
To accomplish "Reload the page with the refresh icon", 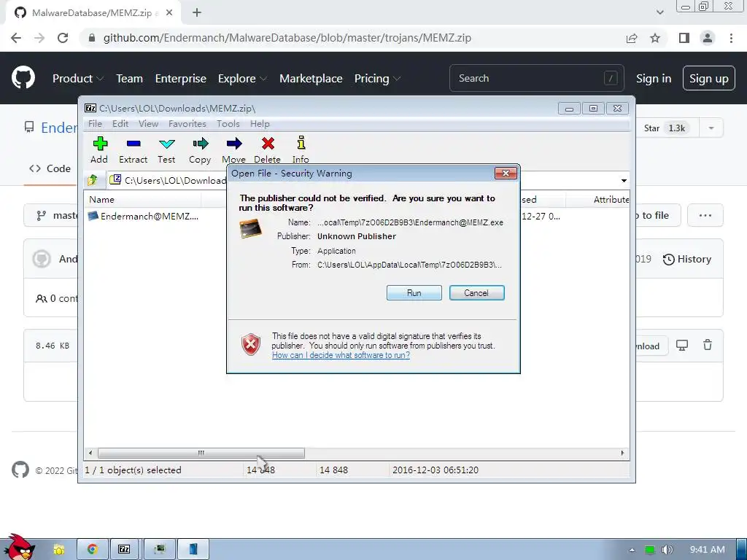I will [x=63, y=38].
